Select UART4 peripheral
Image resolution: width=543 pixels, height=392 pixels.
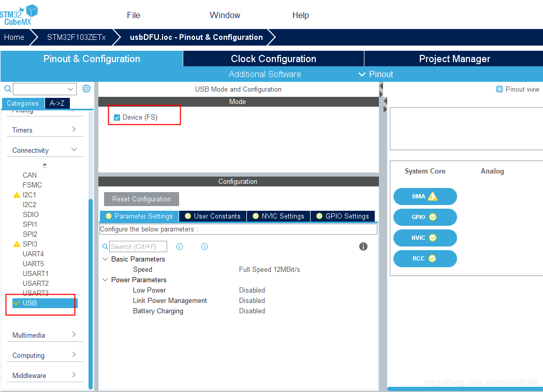click(33, 254)
